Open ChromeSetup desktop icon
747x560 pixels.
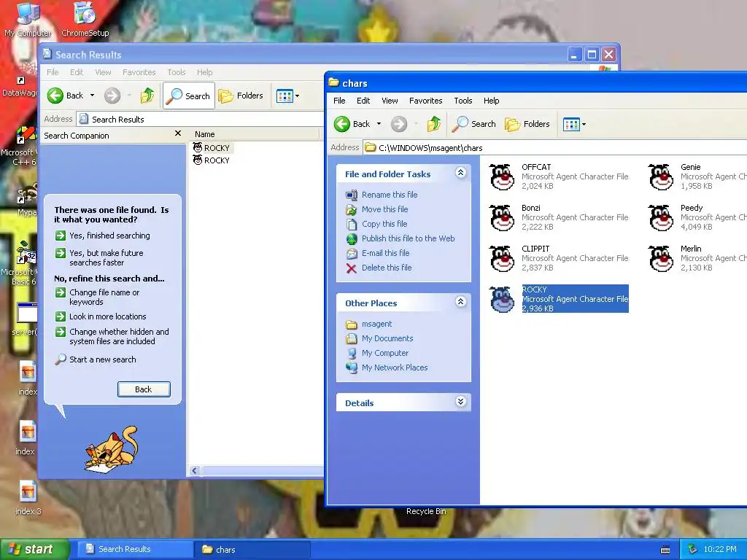pyautogui.click(x=85, y=20)
